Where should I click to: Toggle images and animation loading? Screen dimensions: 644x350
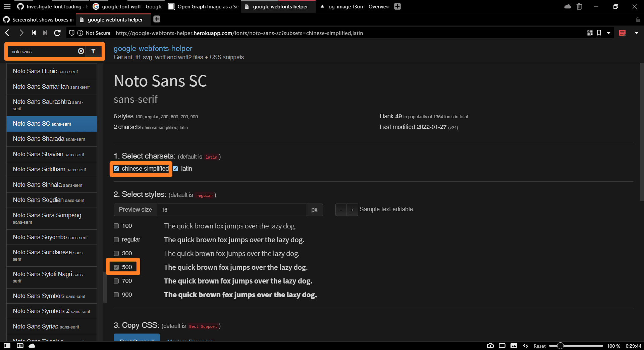click(x=514, y=346)
